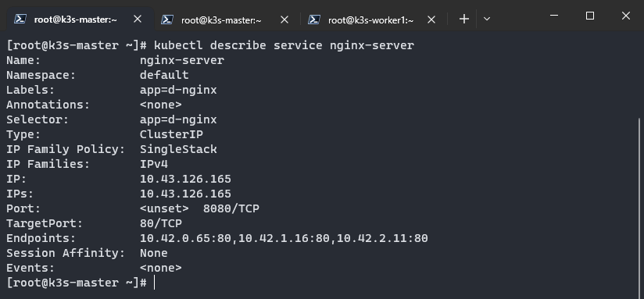Expand the new tab profile dropdown chevron
644x299 pixels.
[487, 19]
